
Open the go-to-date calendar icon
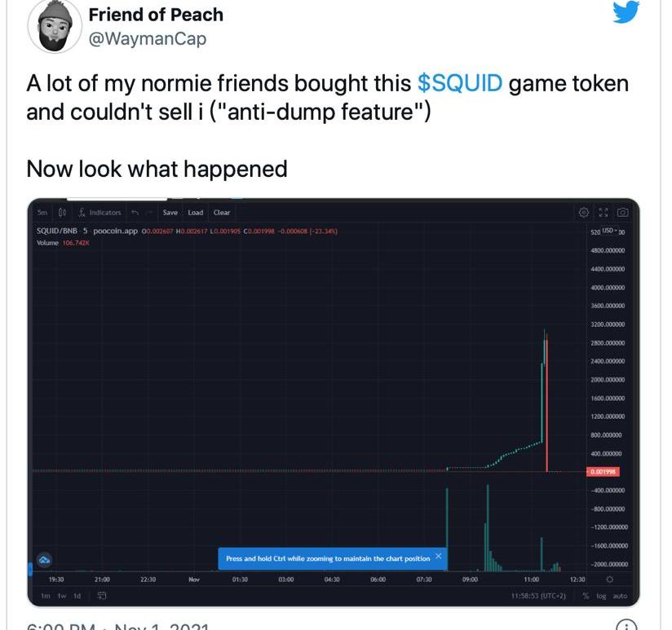(x=102, y=596)
